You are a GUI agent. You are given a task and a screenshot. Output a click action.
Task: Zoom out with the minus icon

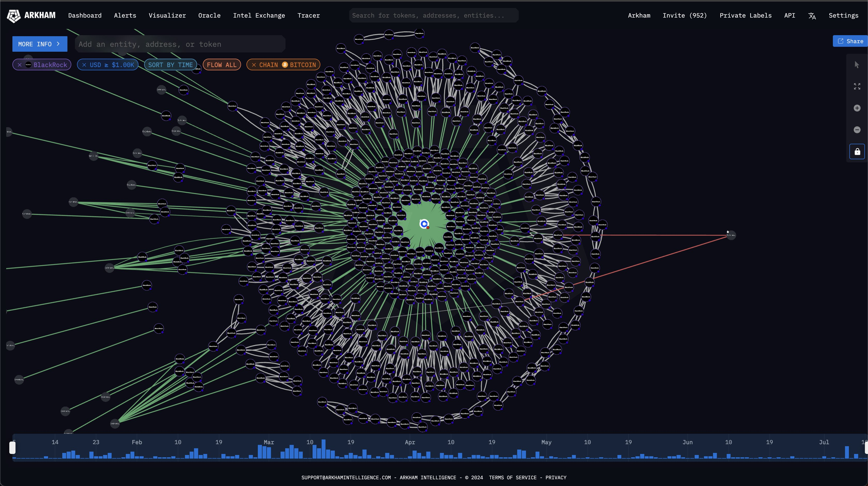pyautogui.click(x=857, y=130)
